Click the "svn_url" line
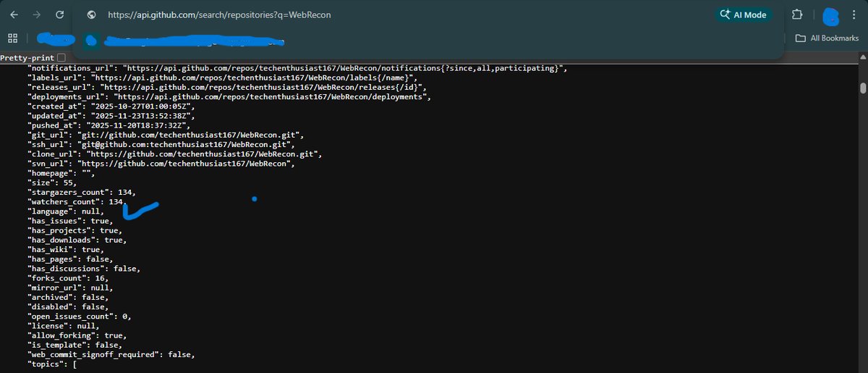Image resolution: width=868 pixels, height=373 pixels. click(162, 164)
